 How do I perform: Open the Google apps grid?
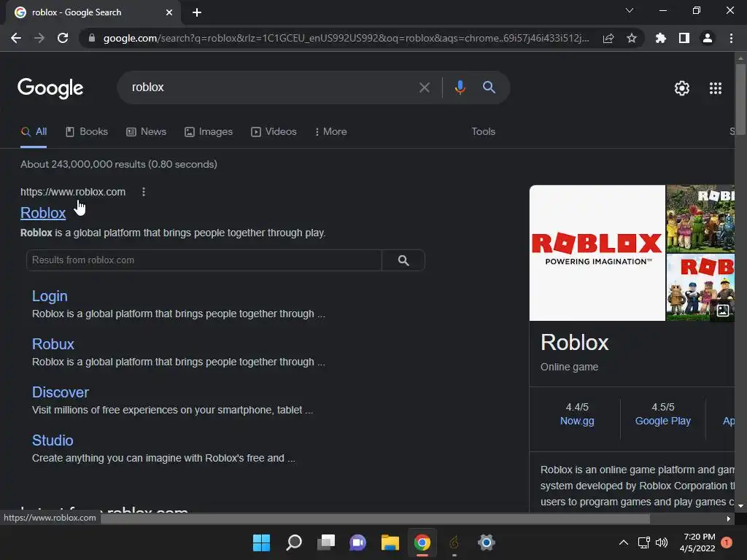(x=716, y=88)
